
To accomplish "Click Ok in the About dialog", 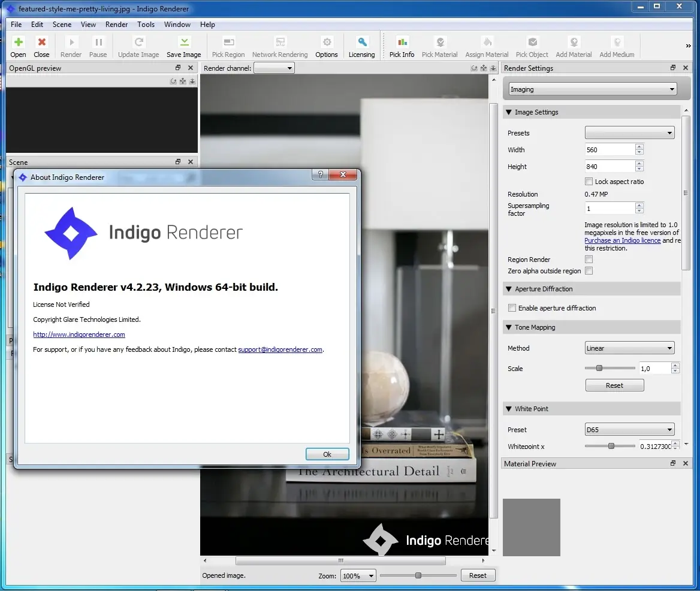I will tap(327, 454).
